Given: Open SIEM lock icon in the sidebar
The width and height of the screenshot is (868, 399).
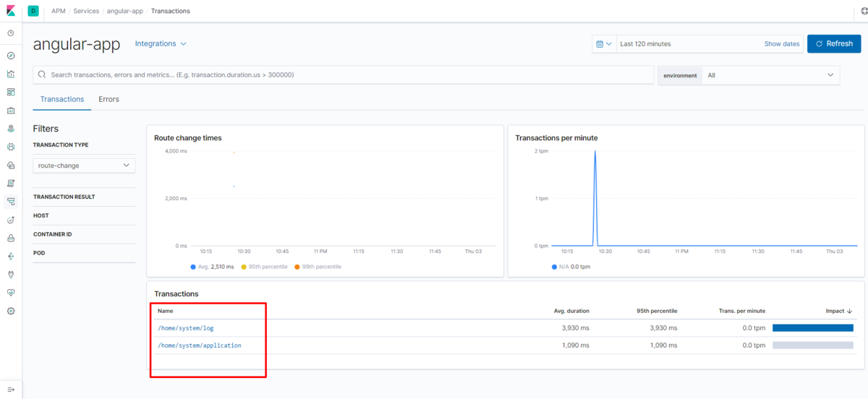Looking at the screenshot, I should click(11, 238).
